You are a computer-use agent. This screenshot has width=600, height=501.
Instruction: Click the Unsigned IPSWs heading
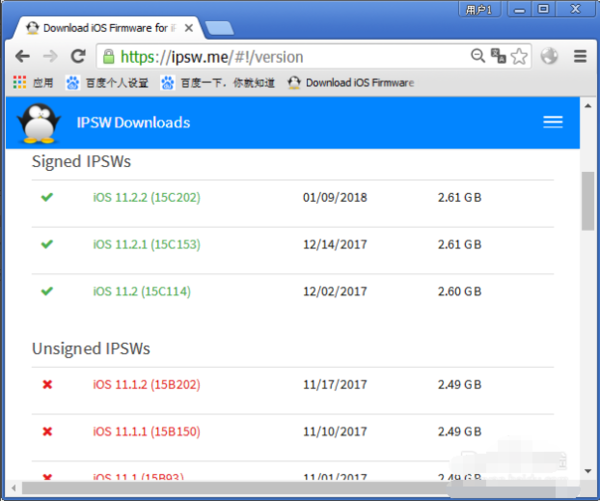91,349
